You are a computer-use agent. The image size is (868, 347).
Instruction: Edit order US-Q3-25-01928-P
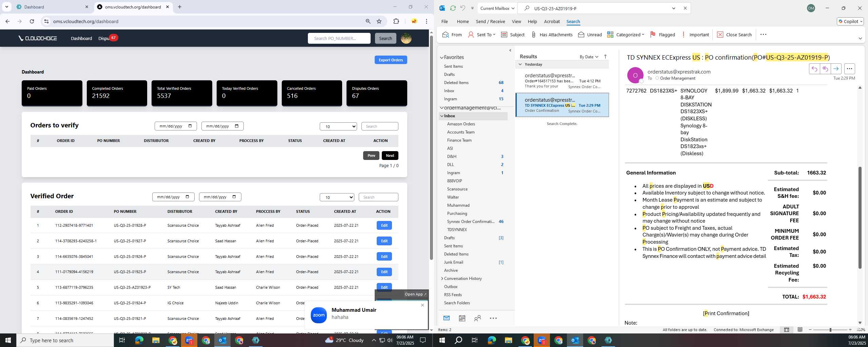384,225
